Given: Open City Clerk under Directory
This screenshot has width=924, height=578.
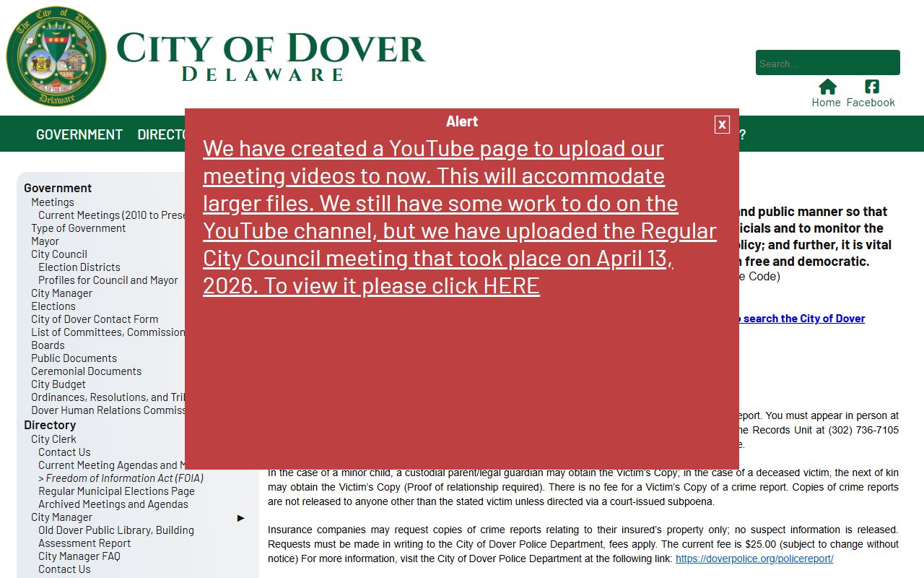Looking at the screenshot, I should pyautogui.click(x=53, y=439).
